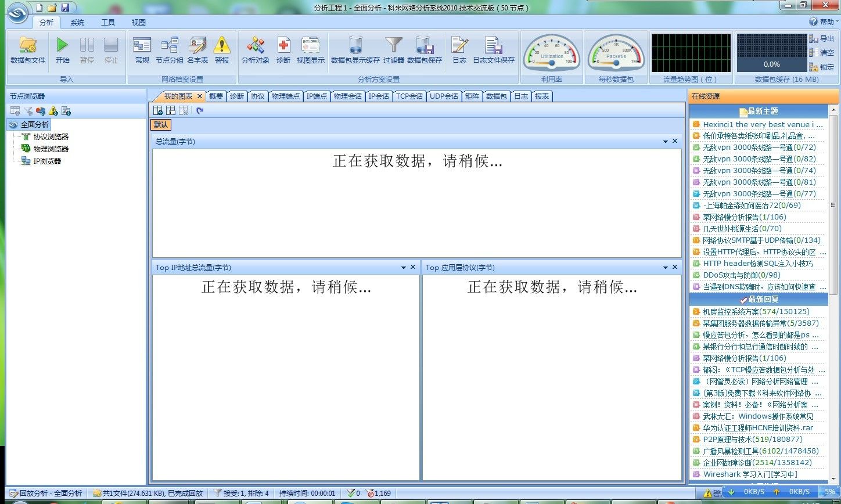Close the Top IP地址总流量(字节) chart

[413, 267]
